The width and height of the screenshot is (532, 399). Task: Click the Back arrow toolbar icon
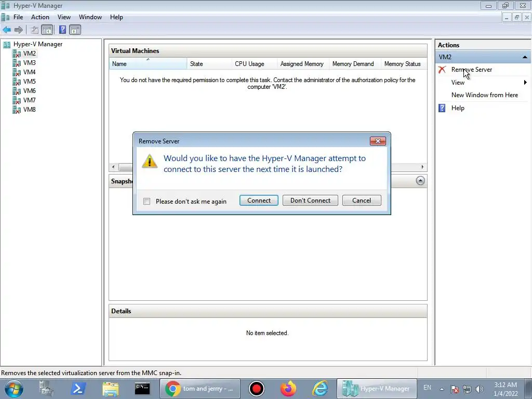[7, 30]
